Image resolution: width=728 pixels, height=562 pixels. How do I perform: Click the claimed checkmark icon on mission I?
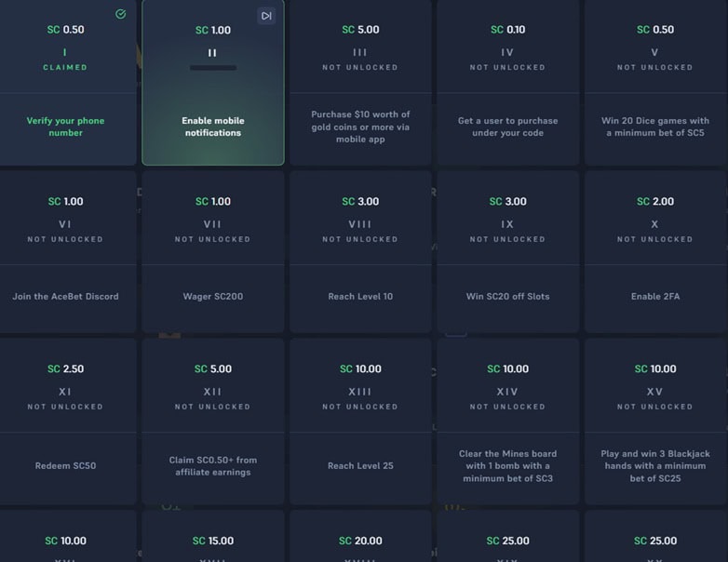(121, 14)
